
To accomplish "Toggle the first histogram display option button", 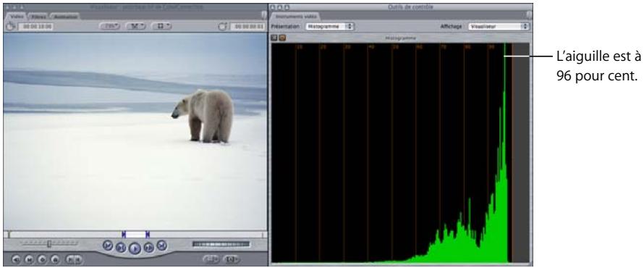I will click(275, 38).
